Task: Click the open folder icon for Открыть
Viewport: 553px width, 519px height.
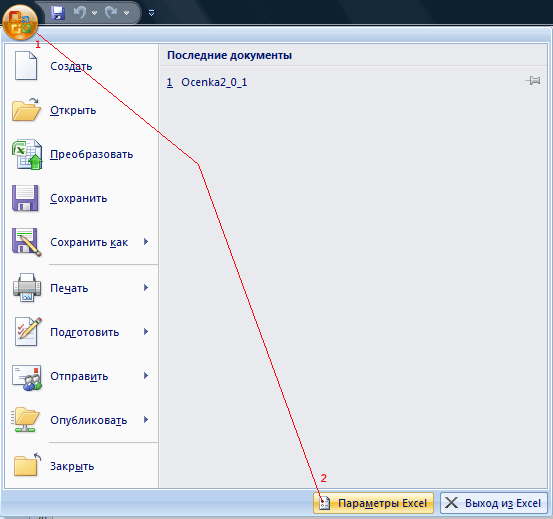Action: (x=26, y=110)
